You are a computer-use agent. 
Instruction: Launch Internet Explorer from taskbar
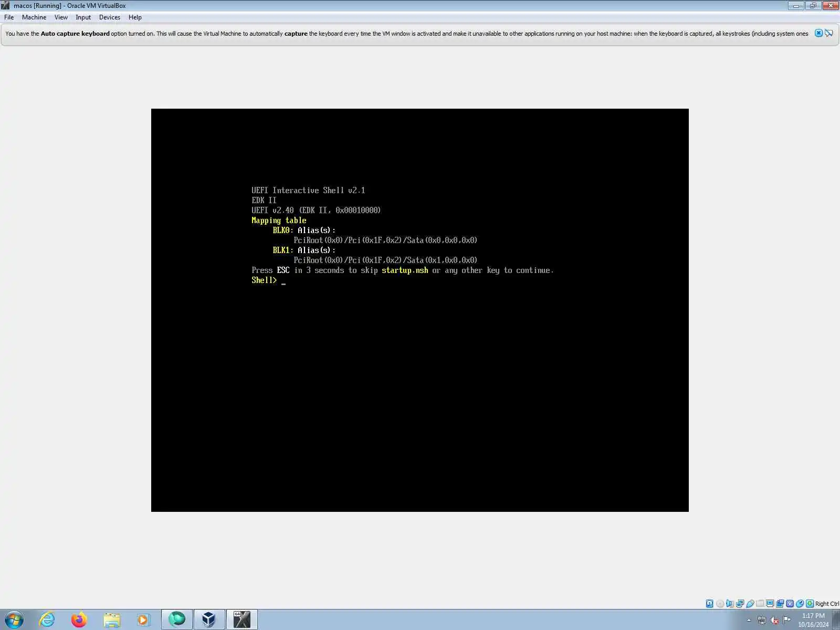[x=47, y=619]
